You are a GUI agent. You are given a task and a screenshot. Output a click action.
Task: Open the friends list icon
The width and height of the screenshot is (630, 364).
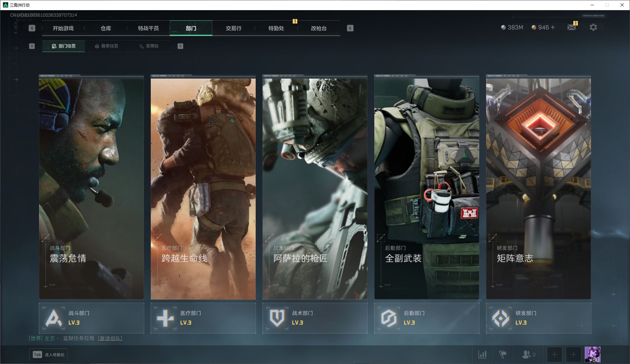pos(526,355)
